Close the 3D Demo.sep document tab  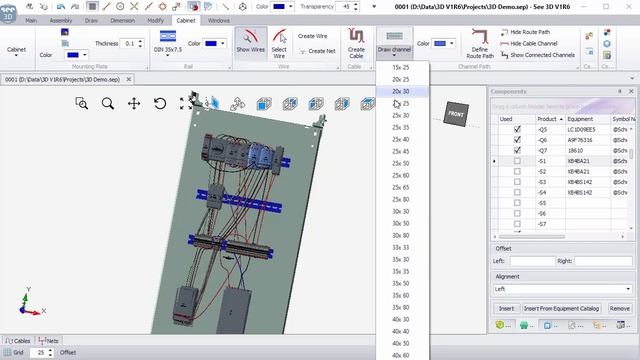click(129, 79)
